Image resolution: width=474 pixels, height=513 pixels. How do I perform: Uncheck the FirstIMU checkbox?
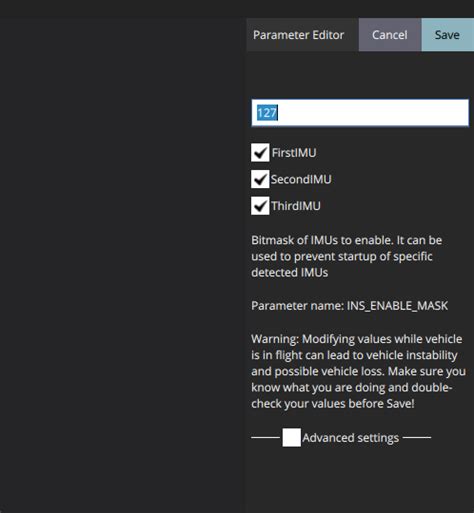[260, 153]
